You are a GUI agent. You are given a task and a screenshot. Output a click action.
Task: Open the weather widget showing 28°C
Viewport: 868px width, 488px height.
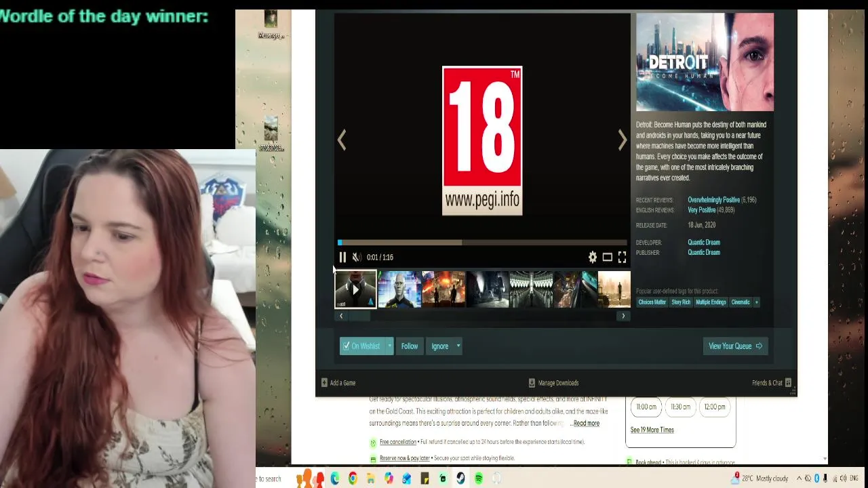(x=760, y=479)
